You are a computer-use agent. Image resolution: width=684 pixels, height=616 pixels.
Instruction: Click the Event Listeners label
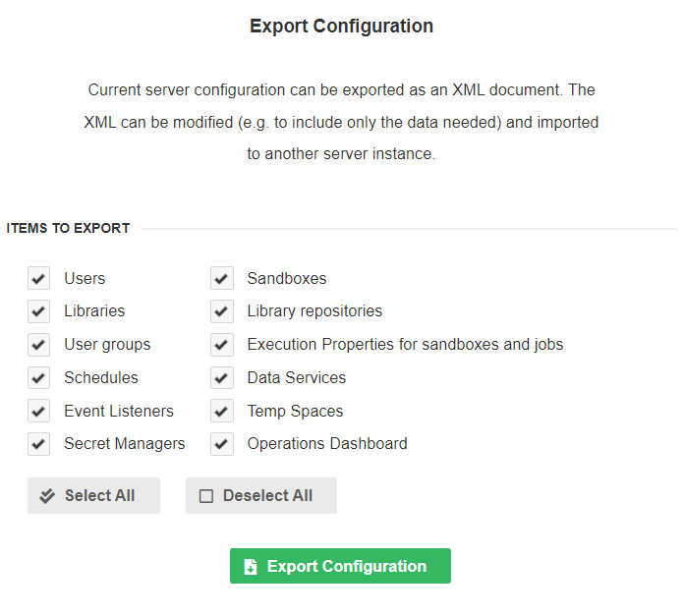[x=119, y=411]
